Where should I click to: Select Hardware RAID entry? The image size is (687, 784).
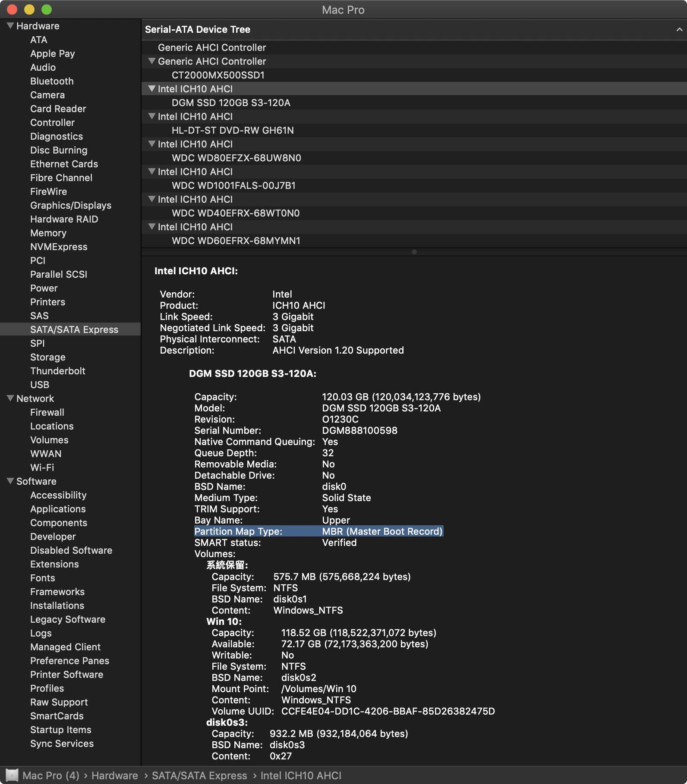click(x=70, y=219)
